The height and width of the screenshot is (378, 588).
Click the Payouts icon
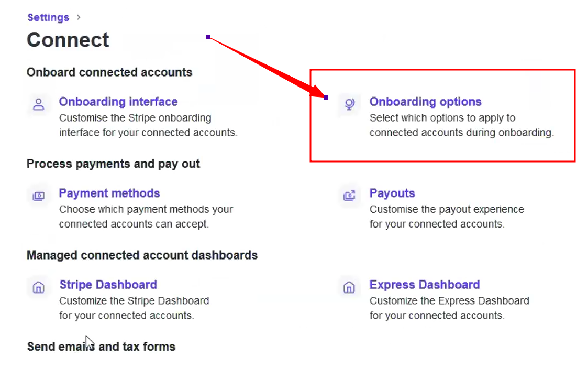pos(349,196)
